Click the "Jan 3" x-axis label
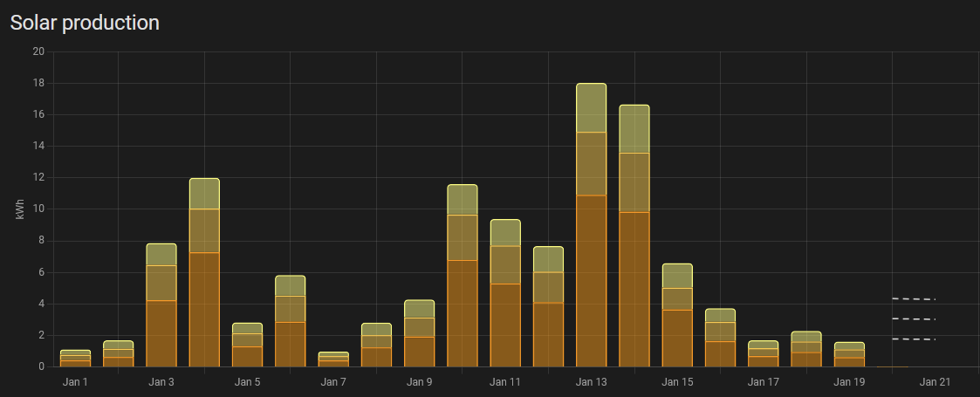Image resolution: width=980 pixels, height=397 pixels. click(161, 381)
